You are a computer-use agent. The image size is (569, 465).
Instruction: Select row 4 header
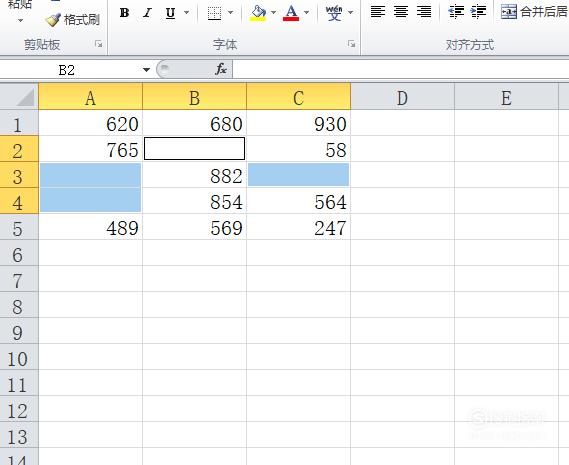click(19, 201)
